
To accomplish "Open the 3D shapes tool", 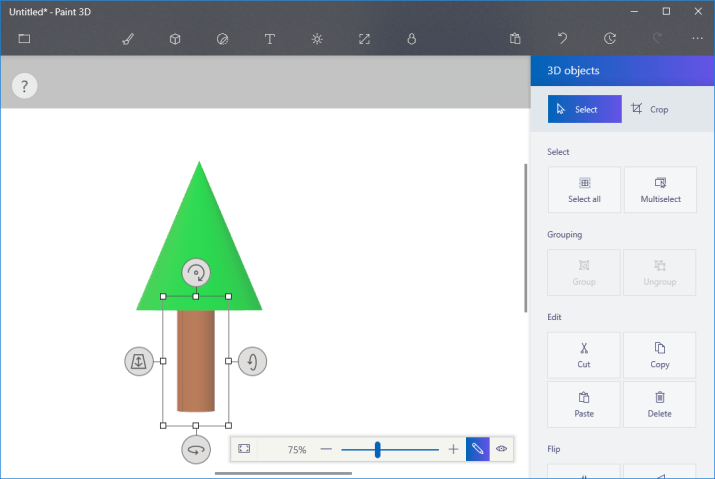I will [x=175, y=39].
